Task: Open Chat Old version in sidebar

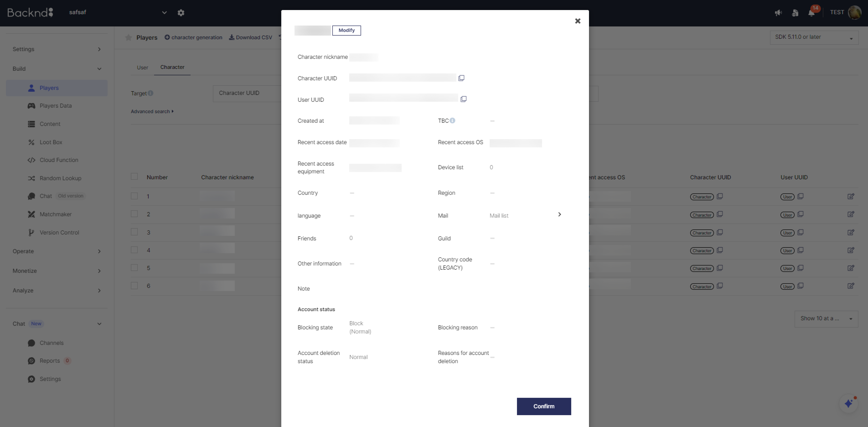Action: pos(57,196)
